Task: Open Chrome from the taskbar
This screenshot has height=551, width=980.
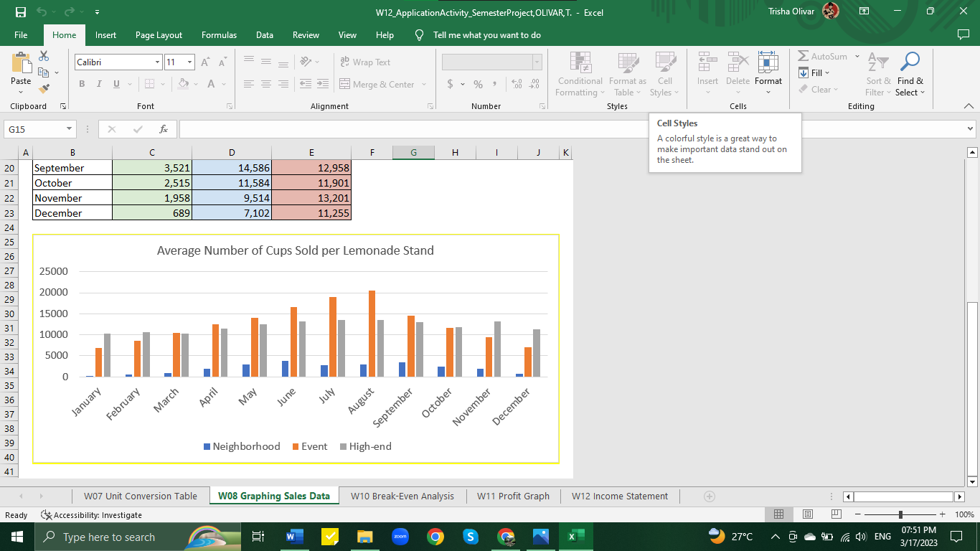Action: [435, 536]
